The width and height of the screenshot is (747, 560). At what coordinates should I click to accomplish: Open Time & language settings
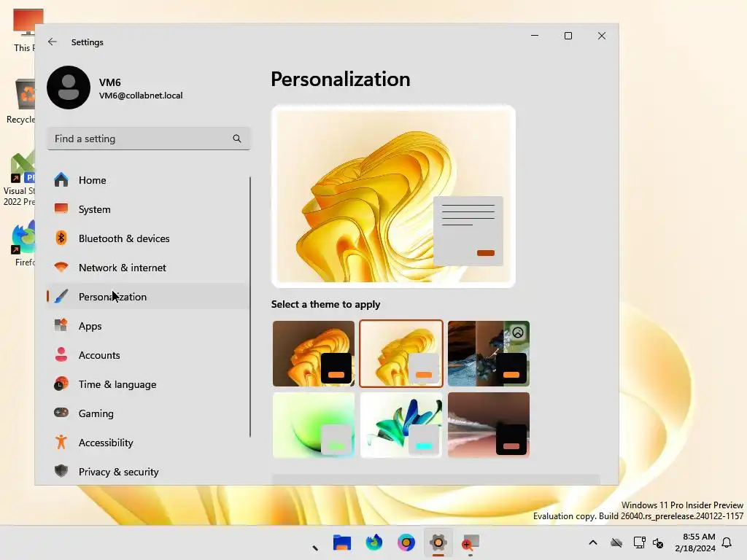pos(147,384)
